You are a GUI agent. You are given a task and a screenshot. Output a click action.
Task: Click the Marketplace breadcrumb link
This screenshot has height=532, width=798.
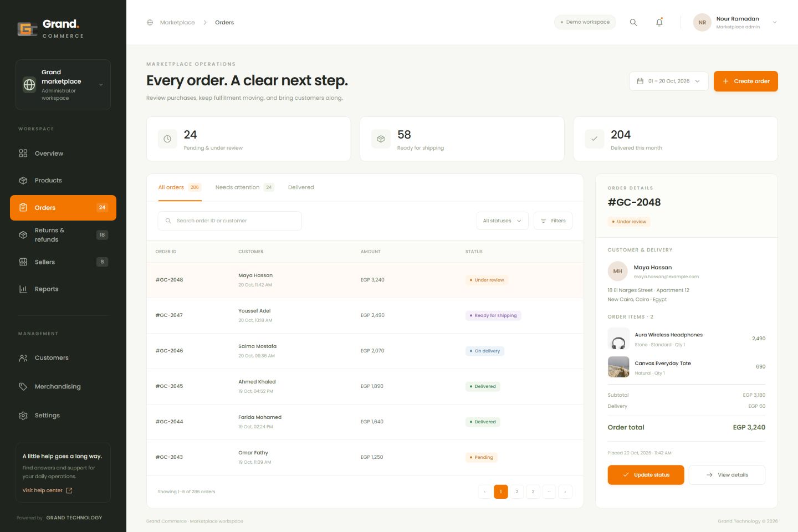(177, 23)
